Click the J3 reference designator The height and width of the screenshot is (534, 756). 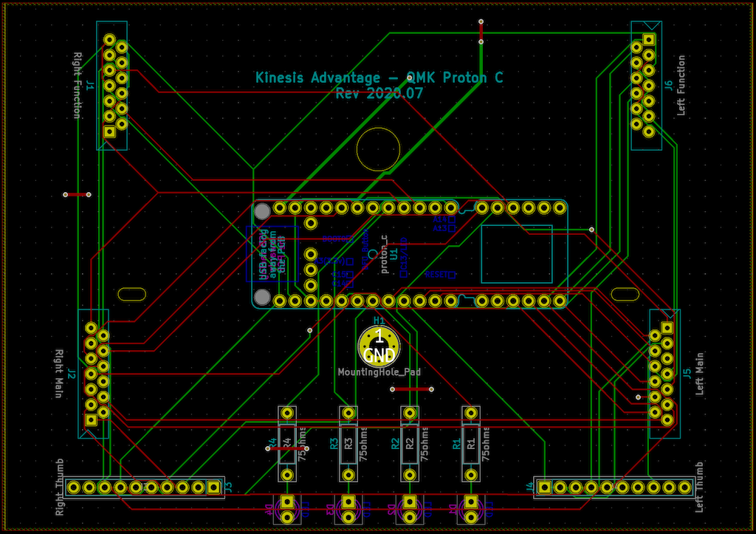click(229, 487)
